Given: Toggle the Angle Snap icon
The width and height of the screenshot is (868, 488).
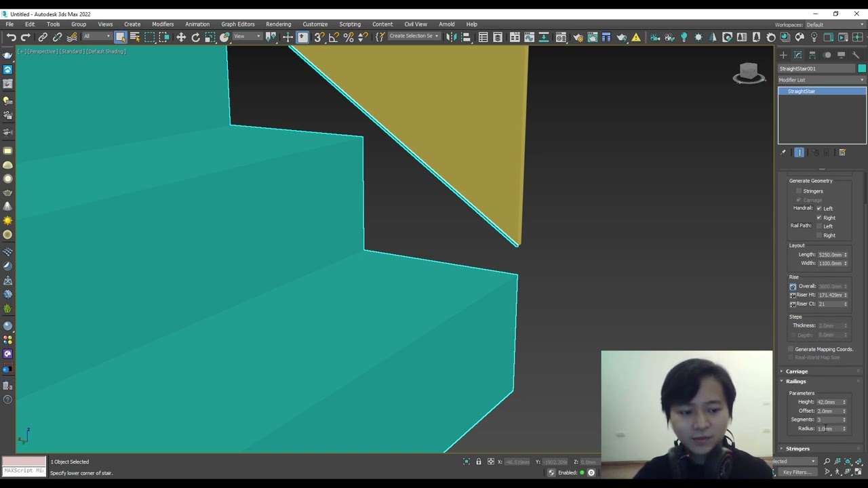Looking at the screenshot, I should (334, 37).
